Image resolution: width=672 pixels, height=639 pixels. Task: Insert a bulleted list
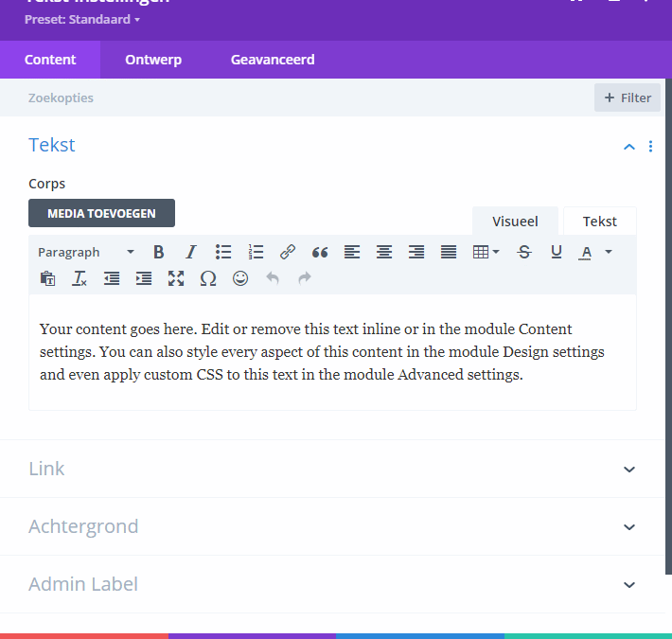point(223,252)
